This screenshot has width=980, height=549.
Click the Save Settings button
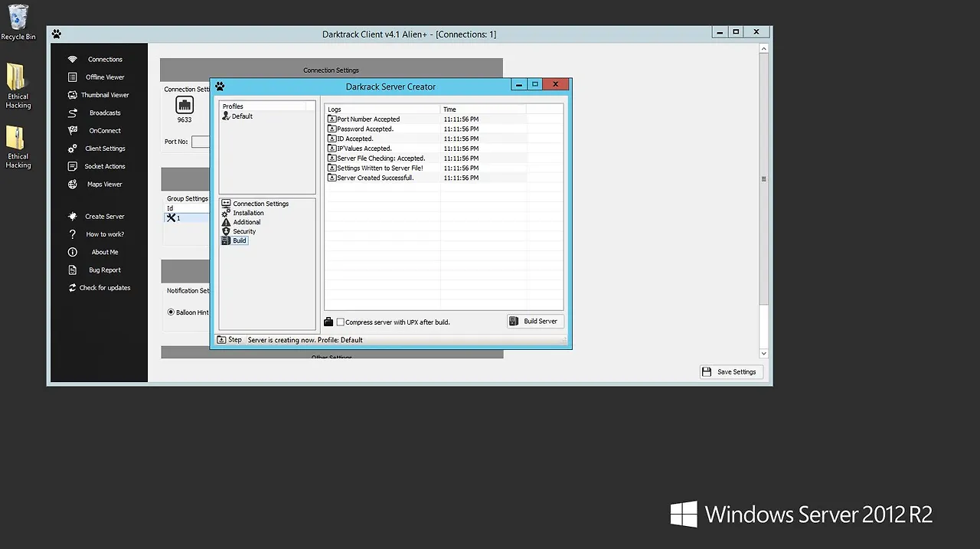click(731, 372)
